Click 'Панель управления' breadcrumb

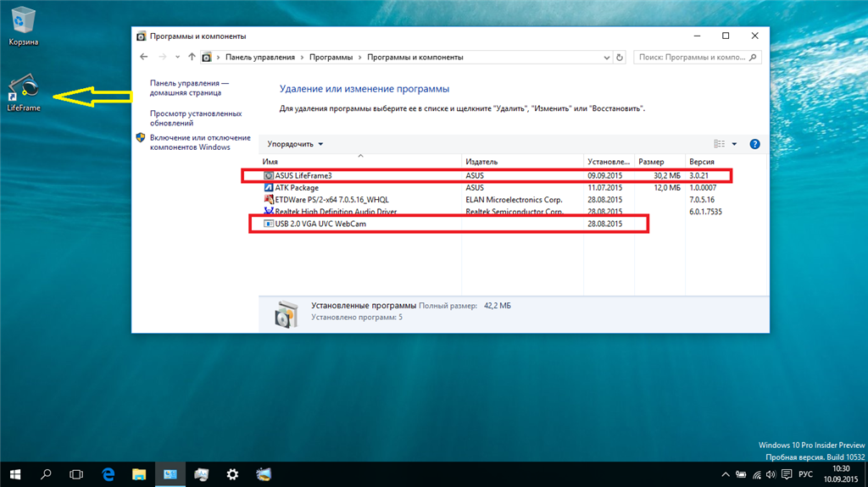click(x=260, y=57)
